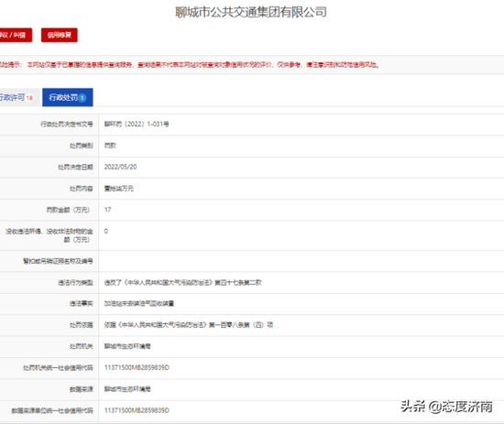Click 聊城市生态环境局 in the 处罚机关 row
Image resolution: width=504 pixels, height=424 pixels.
point(127,346)
